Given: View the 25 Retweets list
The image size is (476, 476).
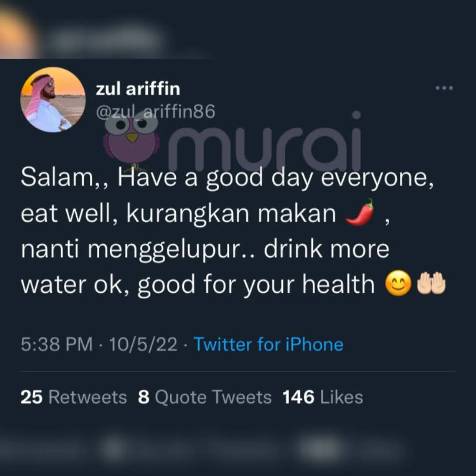Looking at the screenshot, I should tap(74, 397).
